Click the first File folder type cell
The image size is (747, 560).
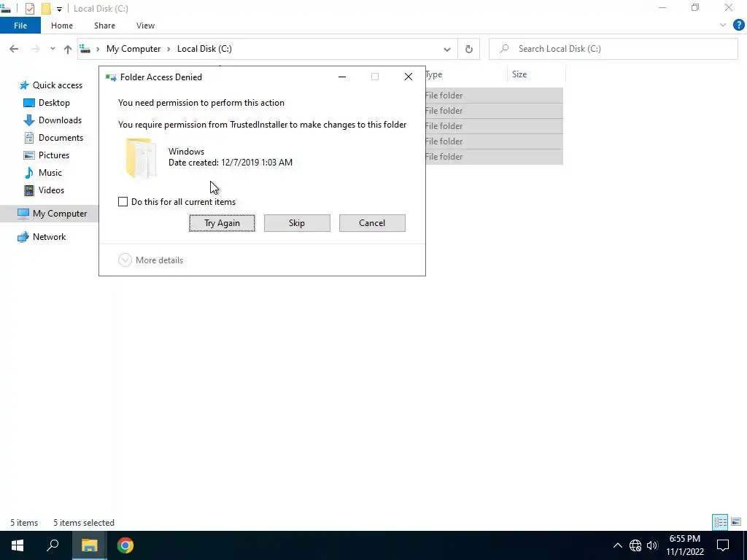tap(444, 96)
